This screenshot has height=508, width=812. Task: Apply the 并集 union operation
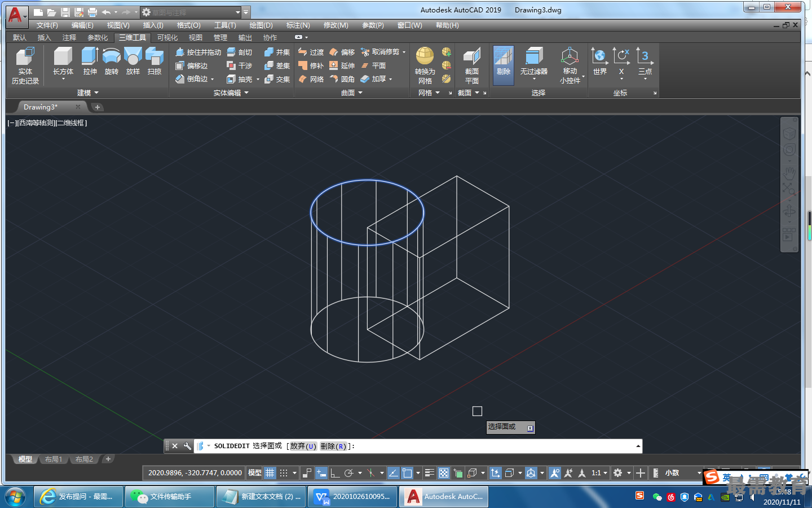pyautogui.click(x=277, y=52)
